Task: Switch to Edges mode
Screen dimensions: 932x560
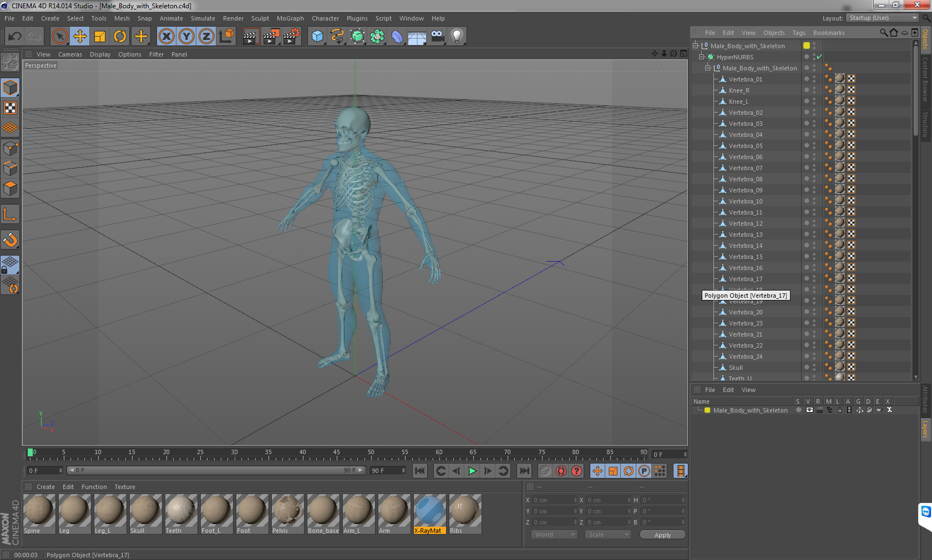Action: pos(10,169)
